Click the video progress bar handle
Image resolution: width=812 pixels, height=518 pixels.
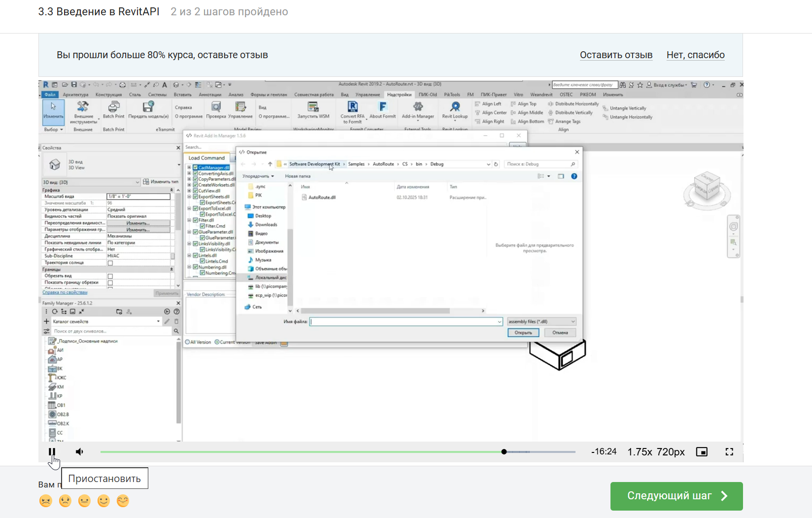pos(504,451)
